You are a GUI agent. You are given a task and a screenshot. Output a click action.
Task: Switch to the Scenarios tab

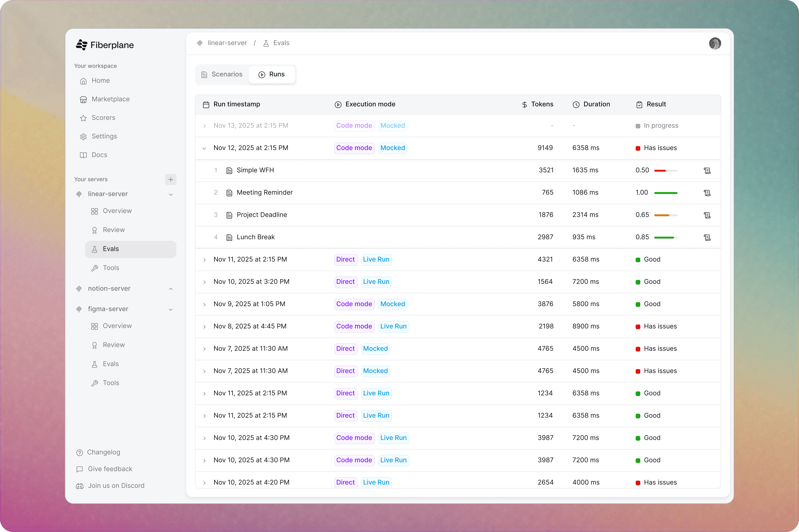pos(222,74)
